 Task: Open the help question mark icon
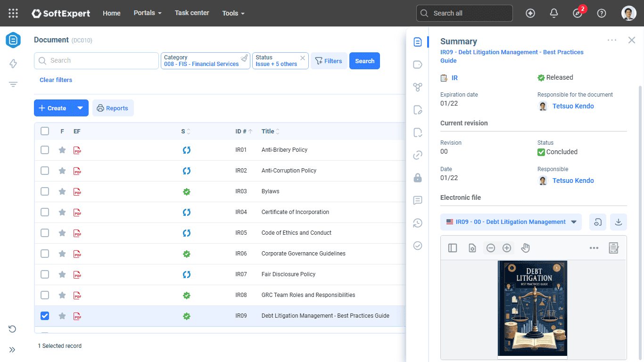coord(602,13)
